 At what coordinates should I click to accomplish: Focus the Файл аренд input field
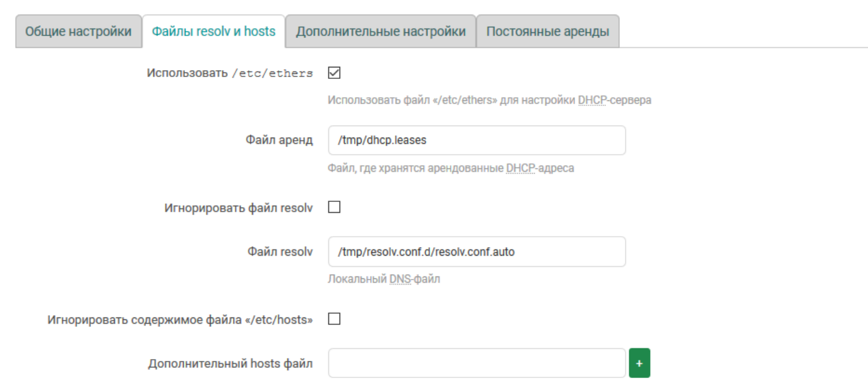click(x=477, y=140)
